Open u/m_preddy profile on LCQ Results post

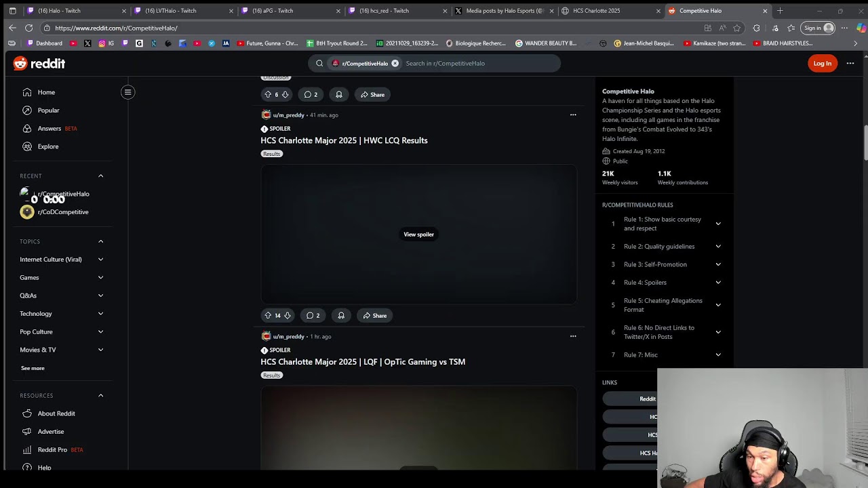[x=288, y=115]
